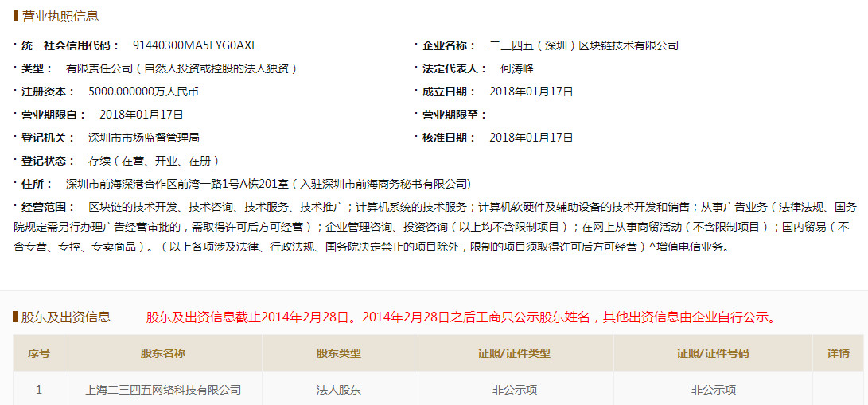Viewport: 868px width, 405px height.
Task: Click the 证照/证件类型 column header
Action: (514, 353)
